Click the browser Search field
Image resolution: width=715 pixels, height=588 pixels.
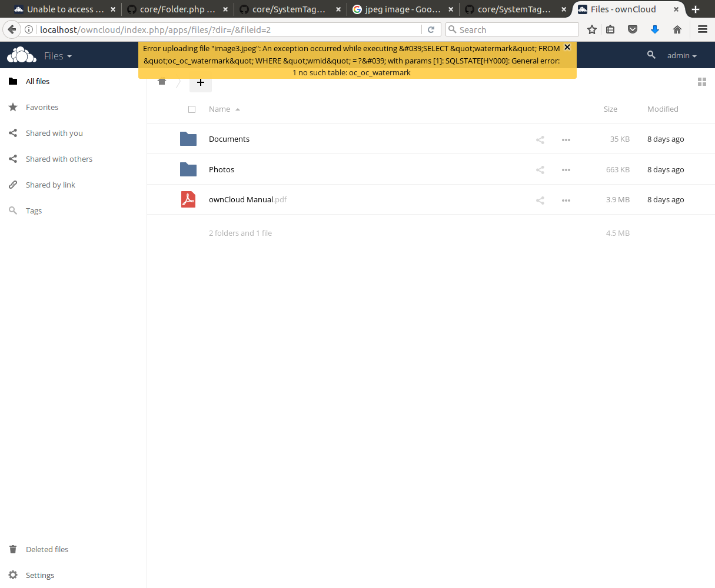512,29
